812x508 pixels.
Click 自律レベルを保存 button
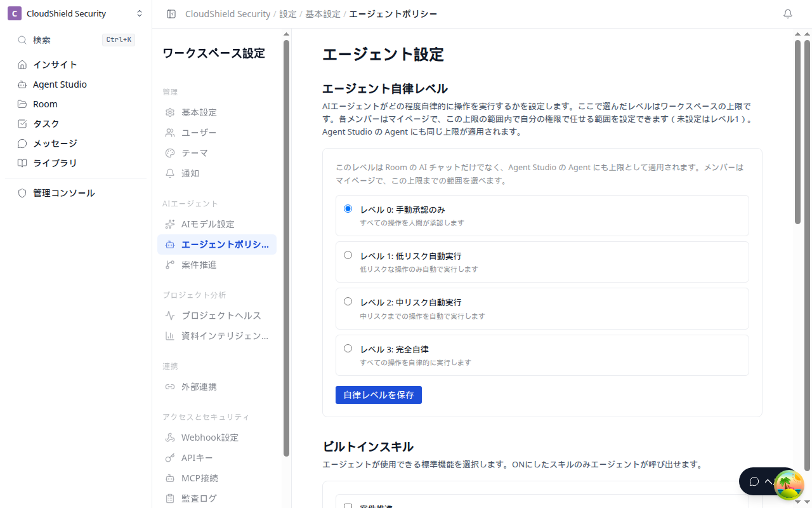(x=379, y=395)
